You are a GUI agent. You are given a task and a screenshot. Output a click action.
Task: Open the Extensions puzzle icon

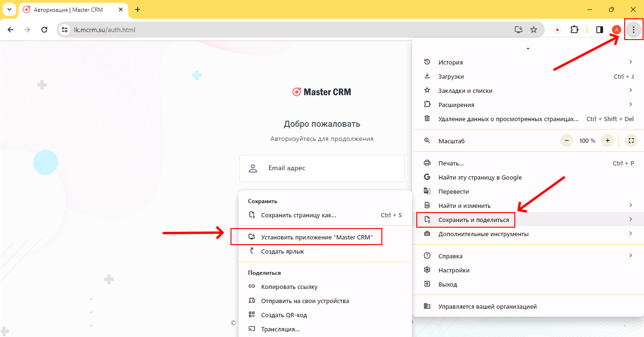pyautogui.click(x=574, y=30)
